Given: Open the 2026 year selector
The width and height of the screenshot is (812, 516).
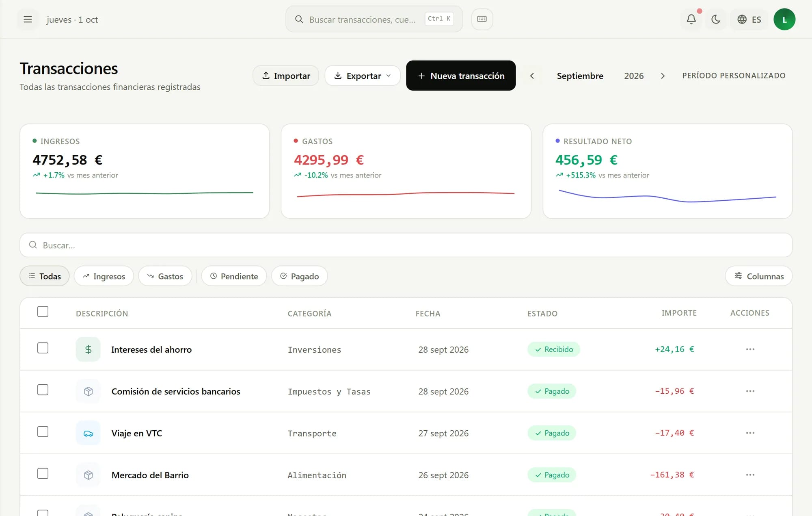Looking at the screenshot, I should coord(634,76).
